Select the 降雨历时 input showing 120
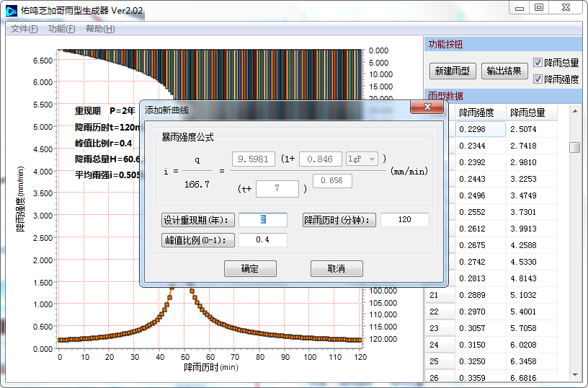The width and height of the screenshot is (588, 388). pos(404,220)
